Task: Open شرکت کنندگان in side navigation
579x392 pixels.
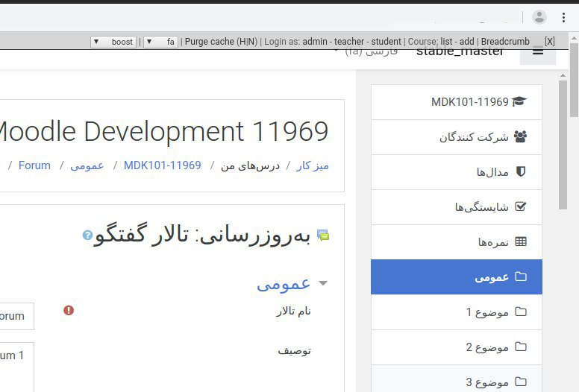Action: click(x=457, y=137)
